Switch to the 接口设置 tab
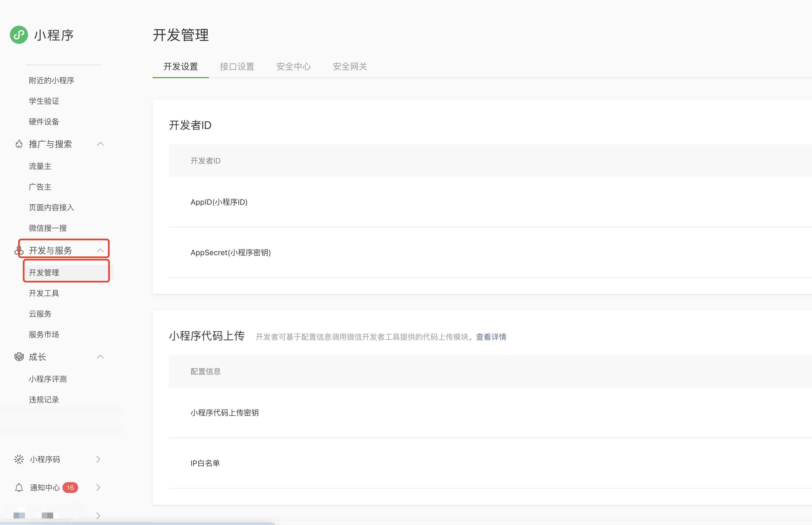812x525 pixels. coord(237,67)
